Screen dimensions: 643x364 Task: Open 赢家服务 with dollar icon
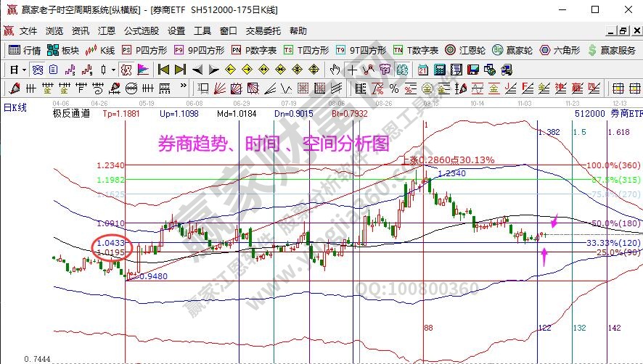point(611,51)
